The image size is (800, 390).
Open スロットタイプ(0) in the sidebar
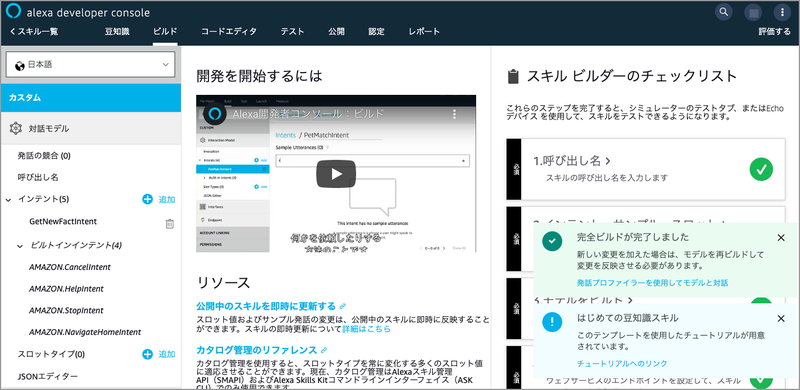(x=51, y=354)
